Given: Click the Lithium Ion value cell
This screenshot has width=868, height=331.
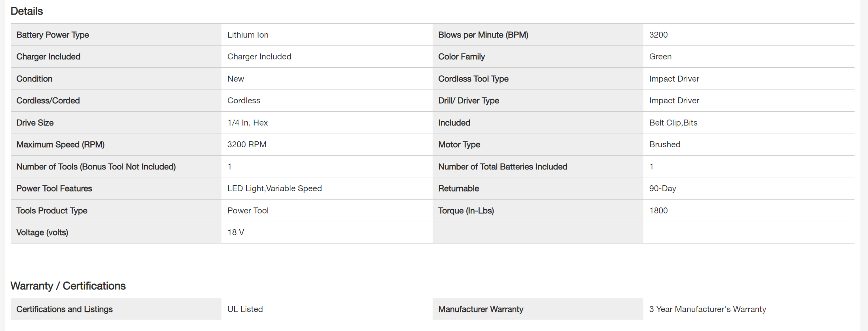Looking at the screenshot, I should pyautogui.click(x=248, y=35).
